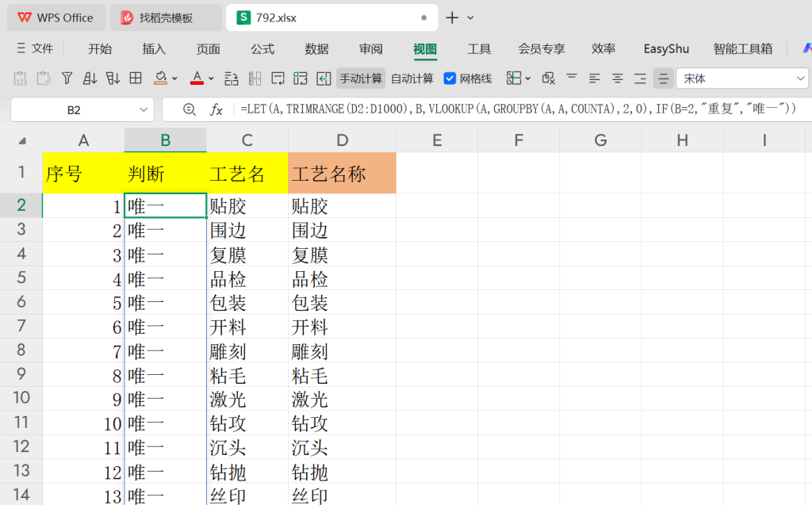
Task: Open the 会员专享 tab
Action: coord(542,48)
